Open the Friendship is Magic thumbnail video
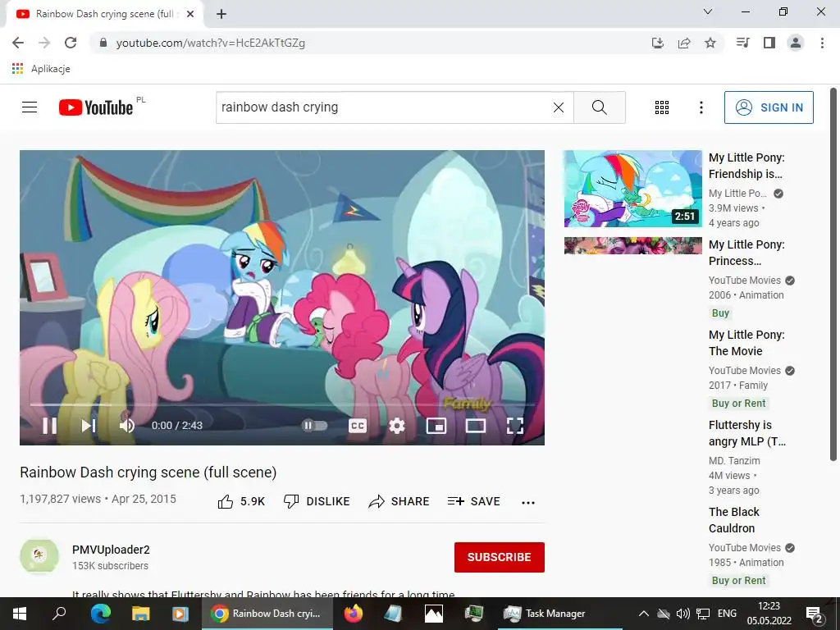Image resolution: width=840 pixels, height=630 pixels. (x=632, y=189)
